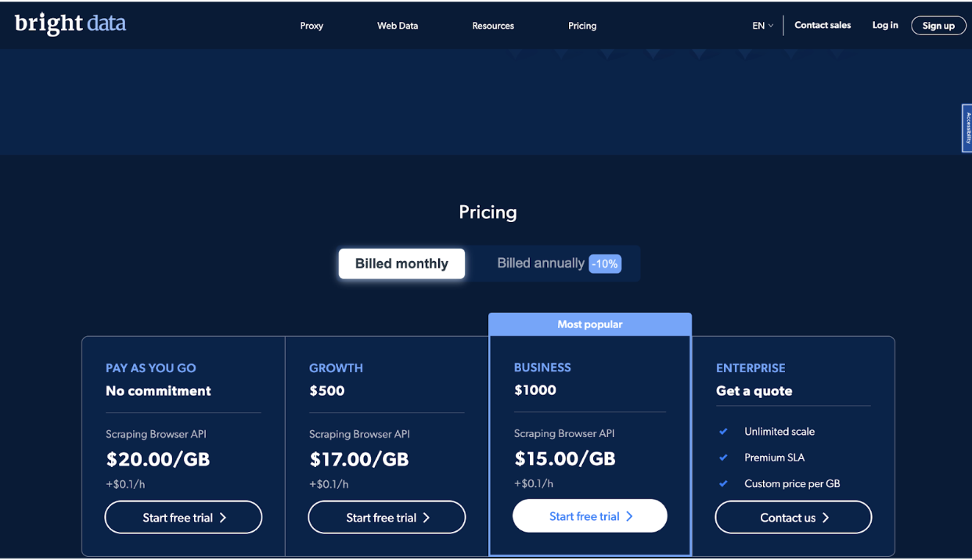Click the GROWTH plan heading
This screenshot has width=972, height=560.
click(x=336, y=368)
